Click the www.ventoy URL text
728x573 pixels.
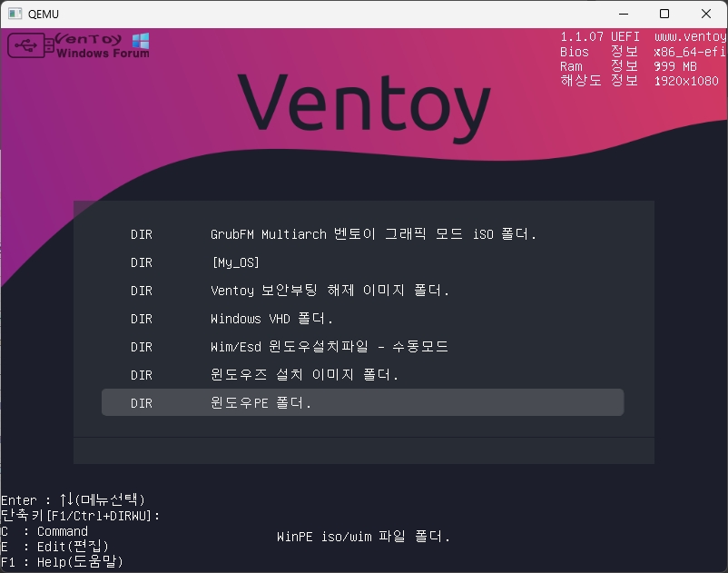pyautogui.click(x=691, y=36)
